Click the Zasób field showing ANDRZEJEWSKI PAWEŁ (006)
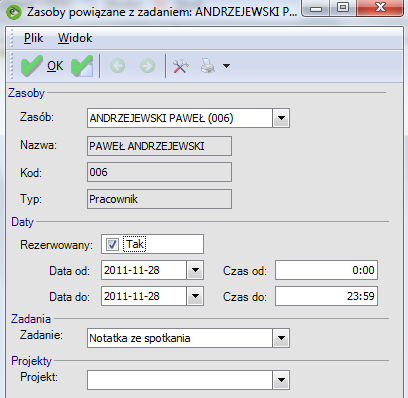This screenshot has height=398, width=408. tap(180, 118)
